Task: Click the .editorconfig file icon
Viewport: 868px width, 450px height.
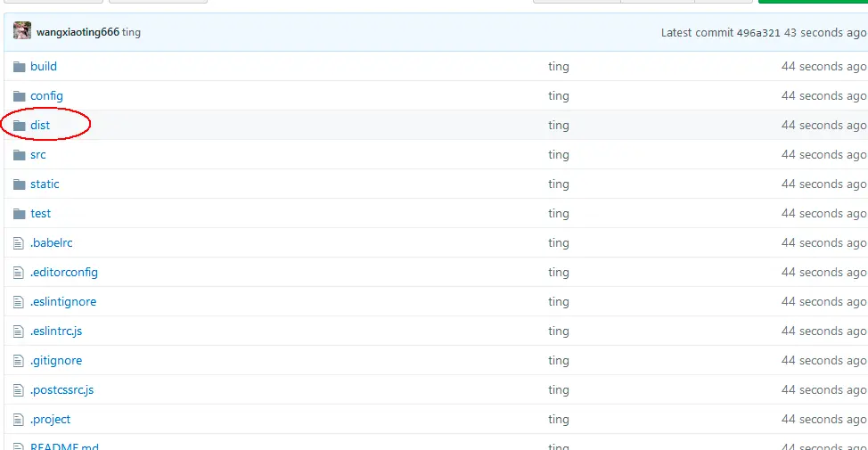Action: point(18,273)
